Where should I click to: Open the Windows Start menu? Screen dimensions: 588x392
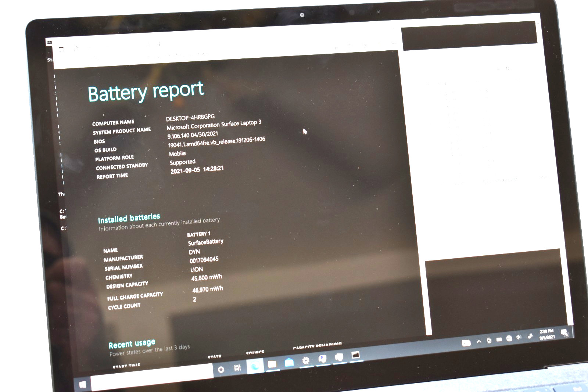point(83,384)
